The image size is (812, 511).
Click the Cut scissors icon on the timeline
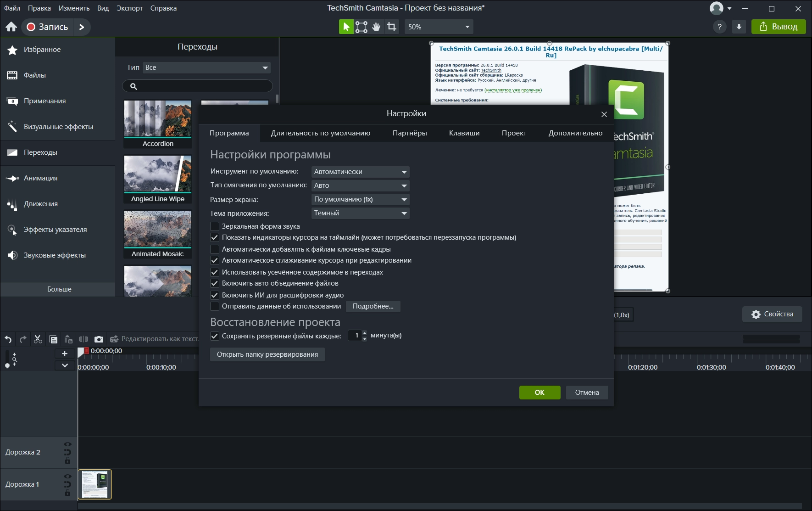point(38,339)
